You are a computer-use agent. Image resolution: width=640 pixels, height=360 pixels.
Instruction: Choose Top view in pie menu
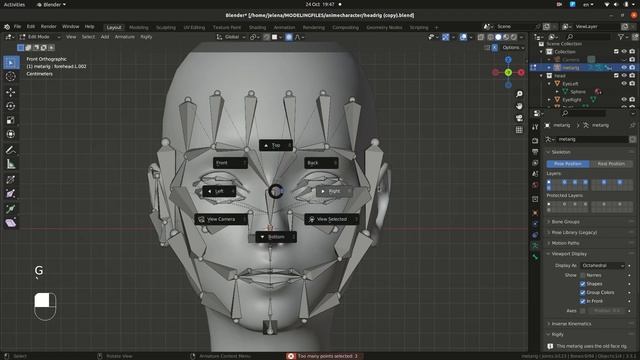[276, 145]
